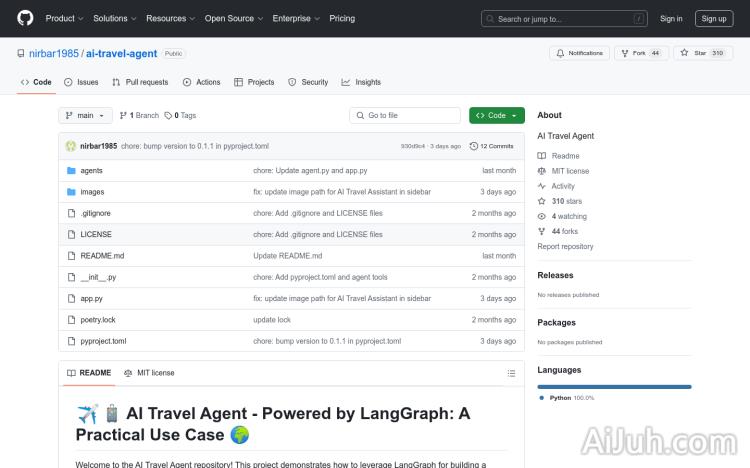Viewport: 750px width, 468px height.
Task: Open the Releases heading link
Action: [x=555, y=275]
